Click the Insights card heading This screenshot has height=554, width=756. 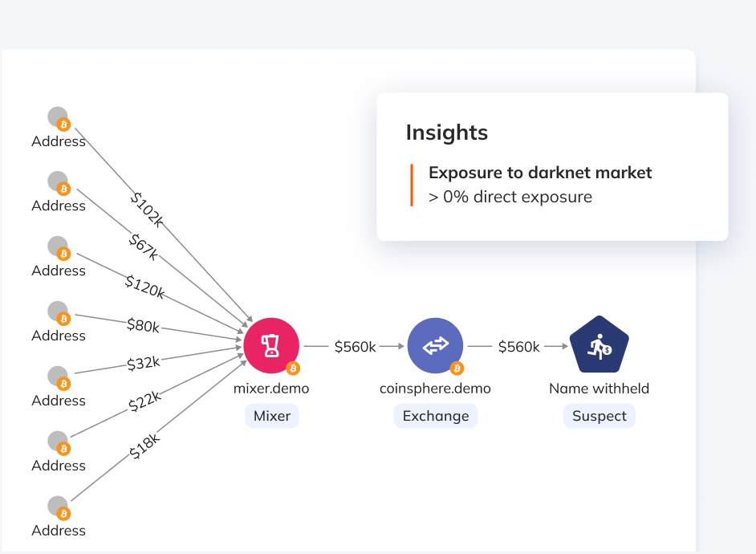pos(446,132)
